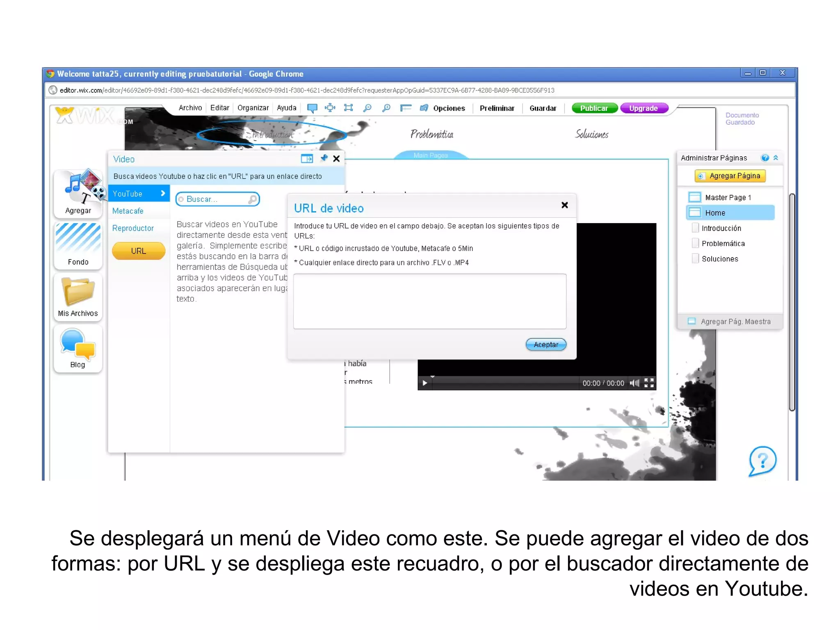Image resolution: width=840 pixels, height=630 pixels.
Task: Close the Video panel
Action: [x=337, y=159]
